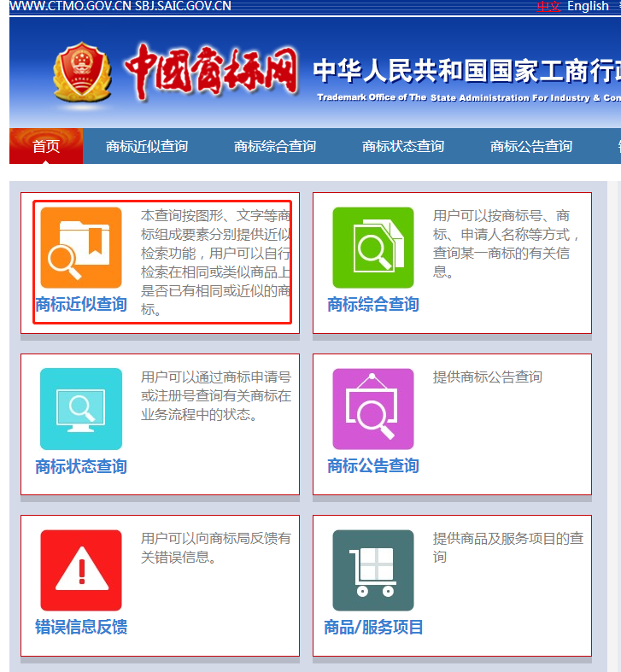
Task: Go to 商标状态查询 in the navigation bar
Action: coord(403,146)
